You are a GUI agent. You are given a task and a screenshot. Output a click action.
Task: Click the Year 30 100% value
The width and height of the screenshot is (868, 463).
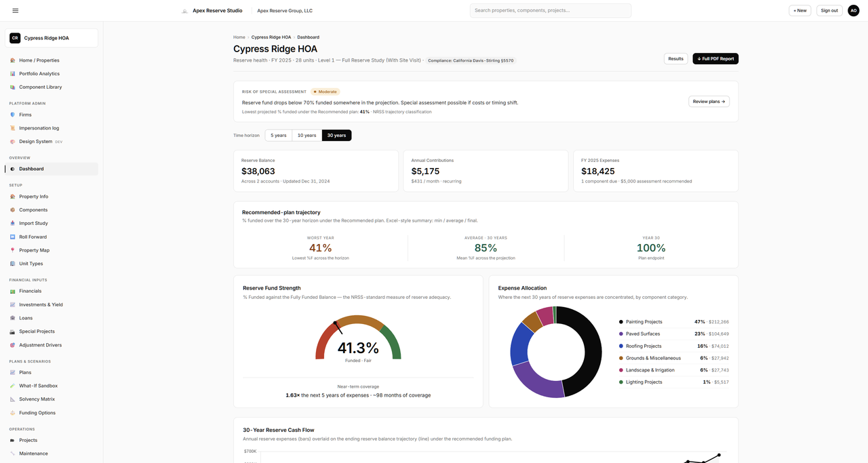651,248
